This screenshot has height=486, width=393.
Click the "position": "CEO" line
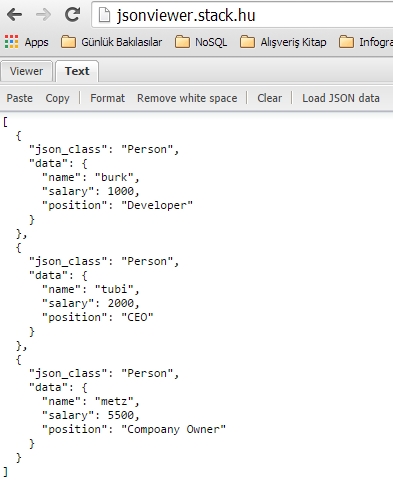coord(98,317)
